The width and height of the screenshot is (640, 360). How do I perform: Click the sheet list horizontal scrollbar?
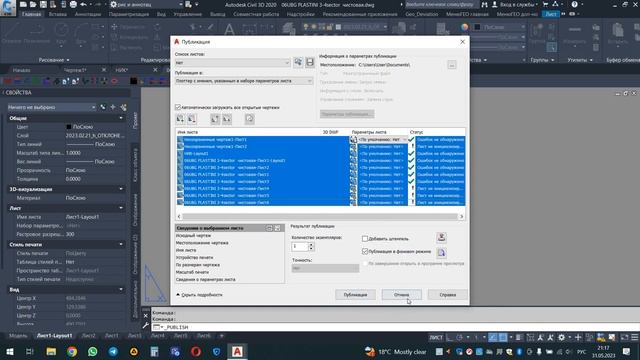(x=320, y=216)
